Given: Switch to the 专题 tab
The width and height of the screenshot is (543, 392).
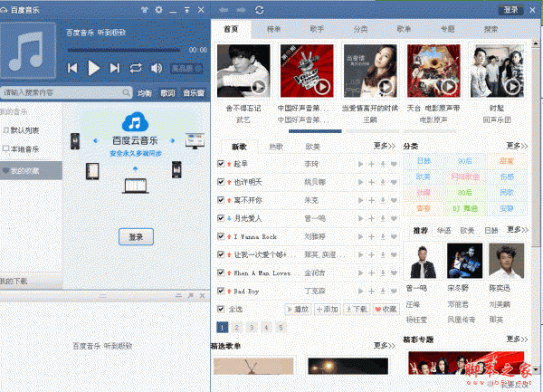Looking at the screenshot, I should tap(447, 29).
